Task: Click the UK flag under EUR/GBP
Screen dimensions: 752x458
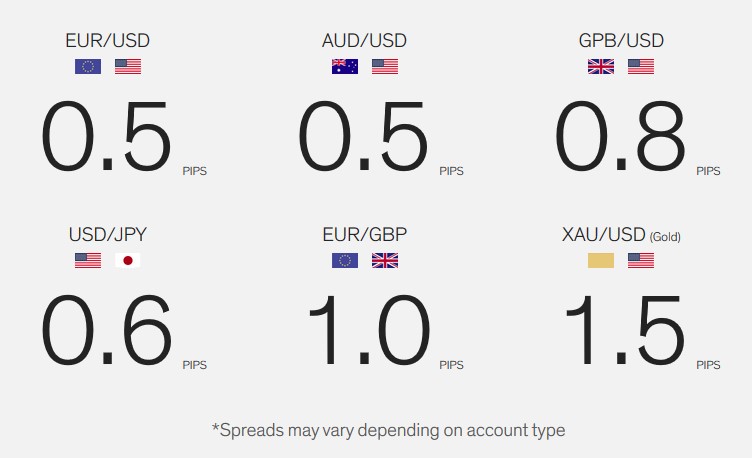Action: [385, 260]
